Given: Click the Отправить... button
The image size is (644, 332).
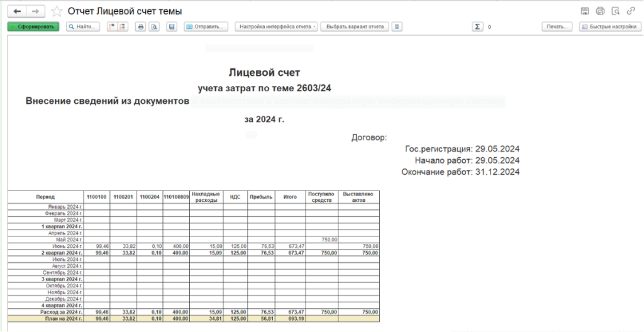Looking at the screenshot, I should 206,26.
